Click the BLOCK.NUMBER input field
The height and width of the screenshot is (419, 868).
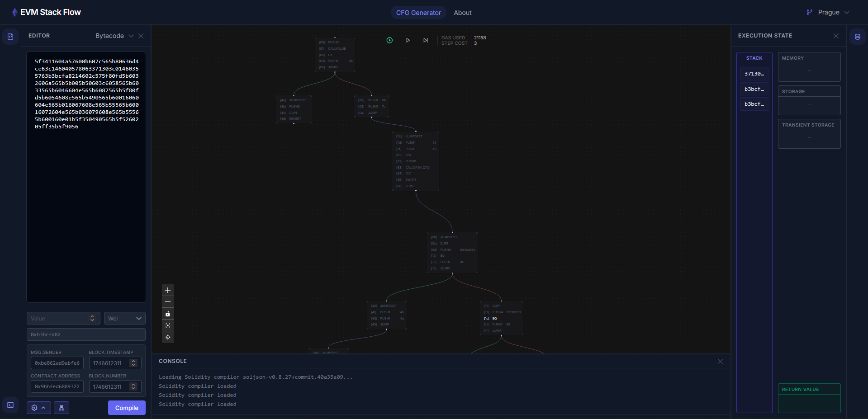click(115, 386)
